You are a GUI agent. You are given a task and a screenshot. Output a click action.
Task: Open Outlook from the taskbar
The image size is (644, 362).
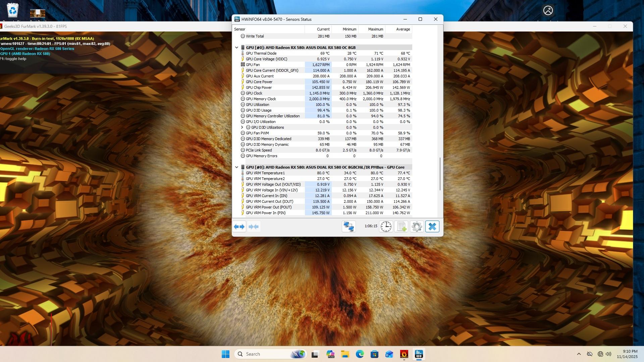(x=389, y=354)
